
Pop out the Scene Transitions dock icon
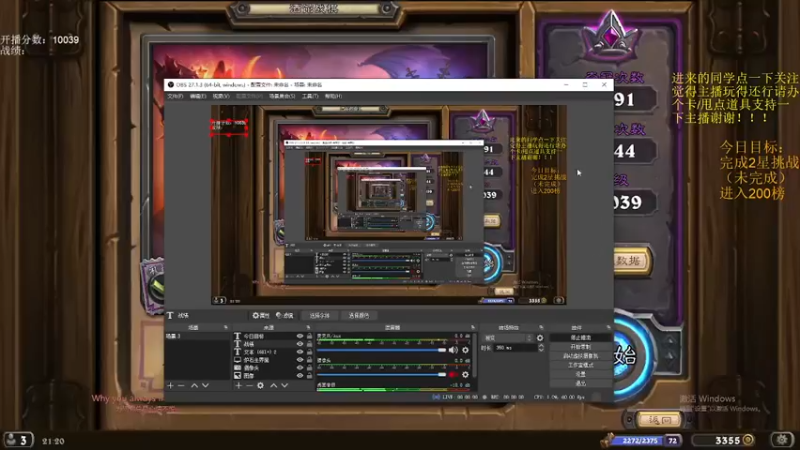click(x=541, y=328)
